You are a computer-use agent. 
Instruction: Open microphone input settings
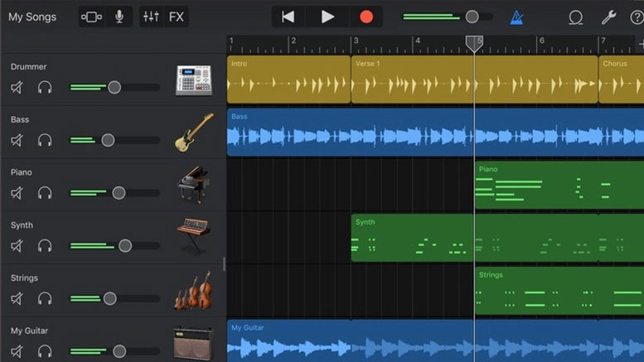[x=119, y=17]
